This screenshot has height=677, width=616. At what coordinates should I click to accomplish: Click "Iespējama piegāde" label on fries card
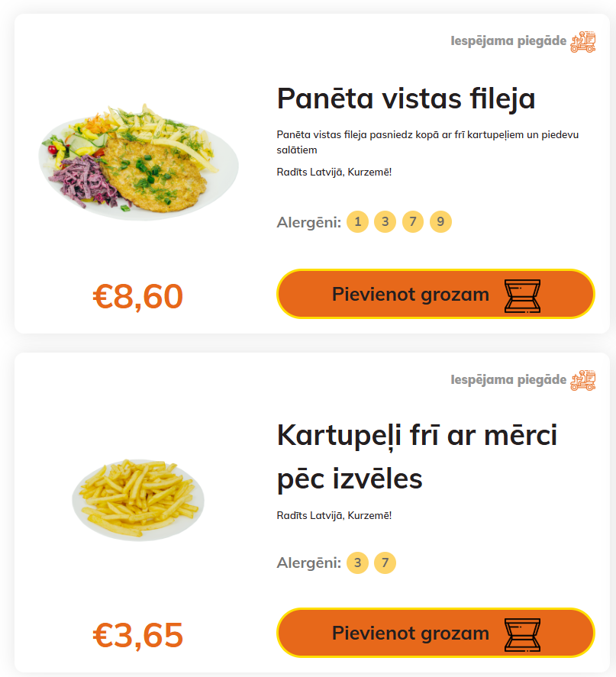508,379
